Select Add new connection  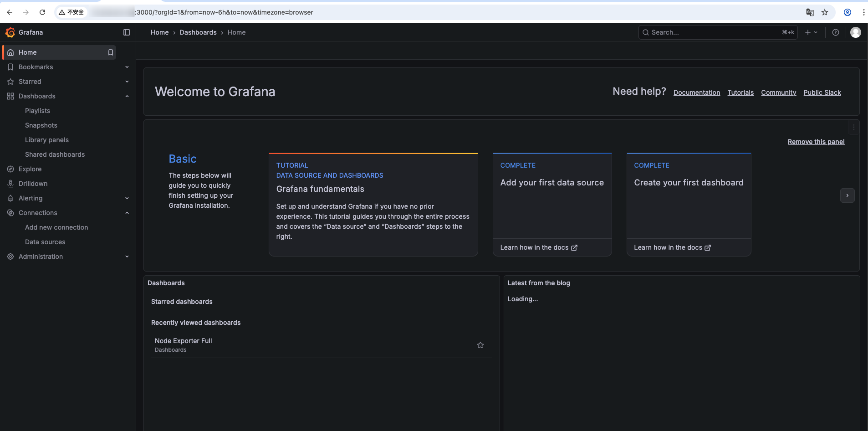56,227
